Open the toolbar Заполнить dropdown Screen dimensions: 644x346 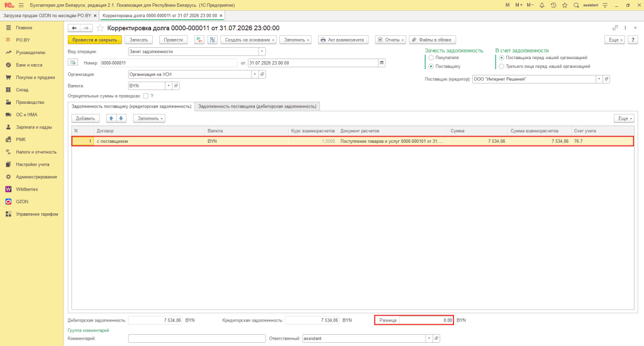(296, 40)
